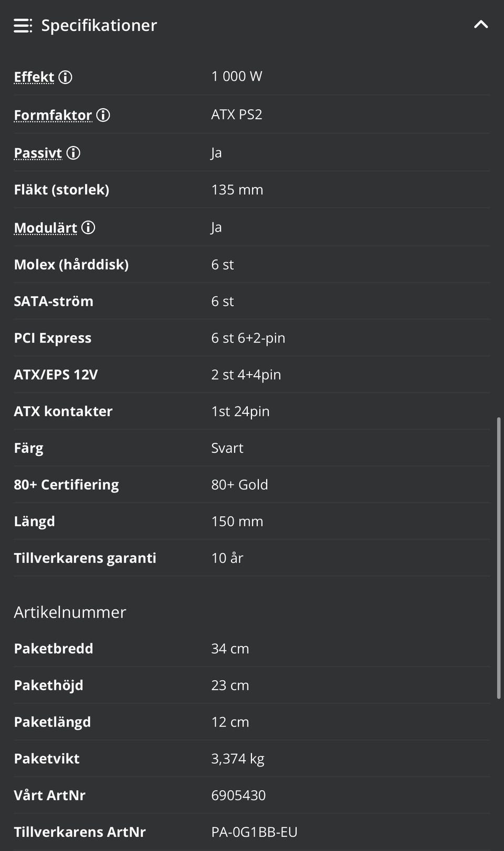The image size is (504, 851).
Task: Click the Artikelnummer subheading
Action: point(70,612)
